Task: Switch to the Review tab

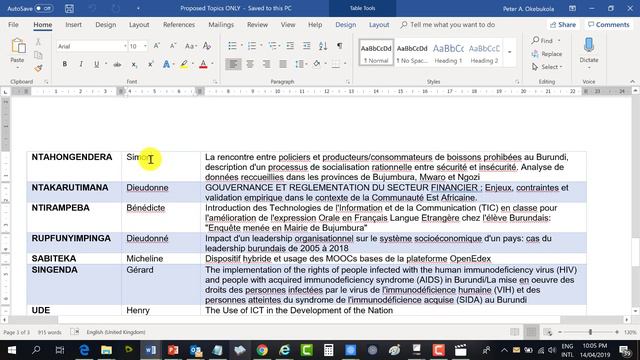Action: point(257,24)
